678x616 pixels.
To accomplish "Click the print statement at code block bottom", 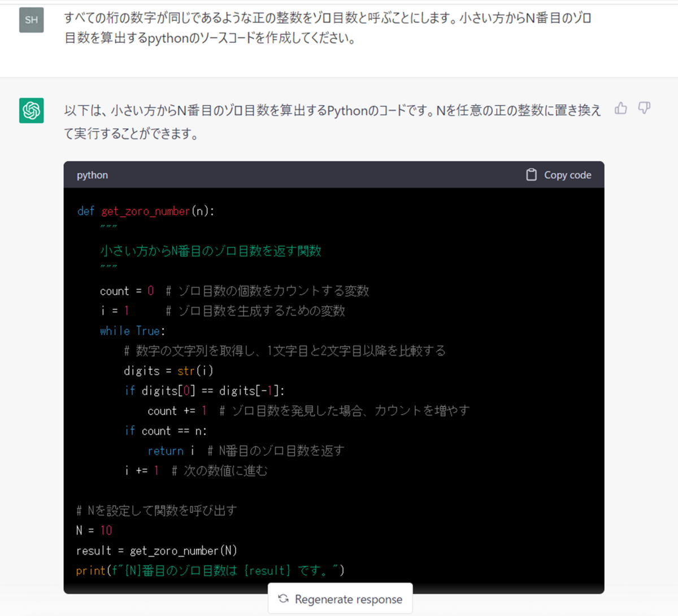I will coord(209,570).
